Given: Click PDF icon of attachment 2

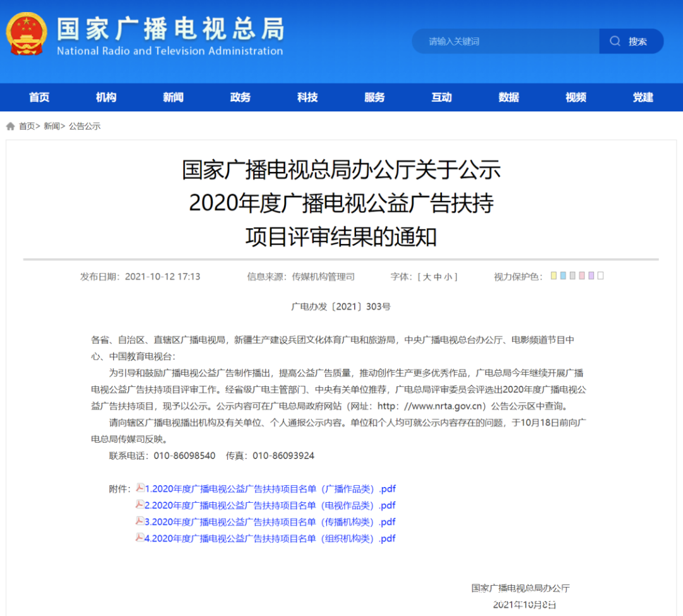Looking at the screenshot, I should [x=140, y=505].
